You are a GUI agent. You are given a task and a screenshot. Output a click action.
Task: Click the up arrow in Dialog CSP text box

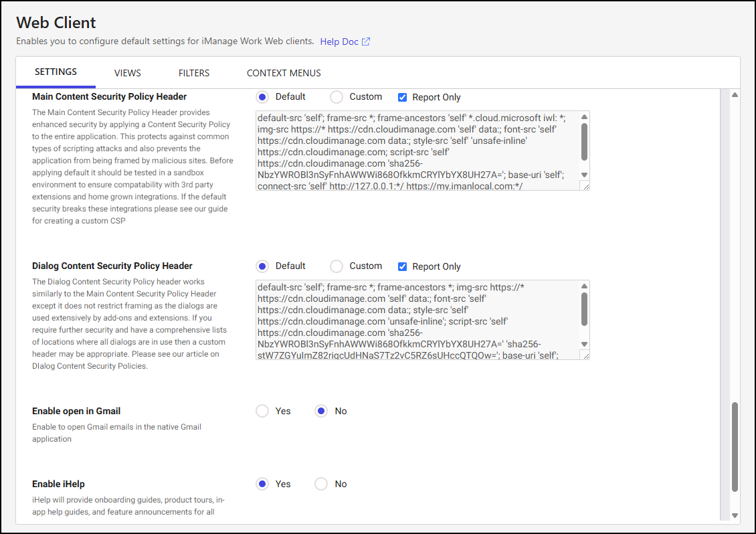pyautogui.click(x=584, y=286)
